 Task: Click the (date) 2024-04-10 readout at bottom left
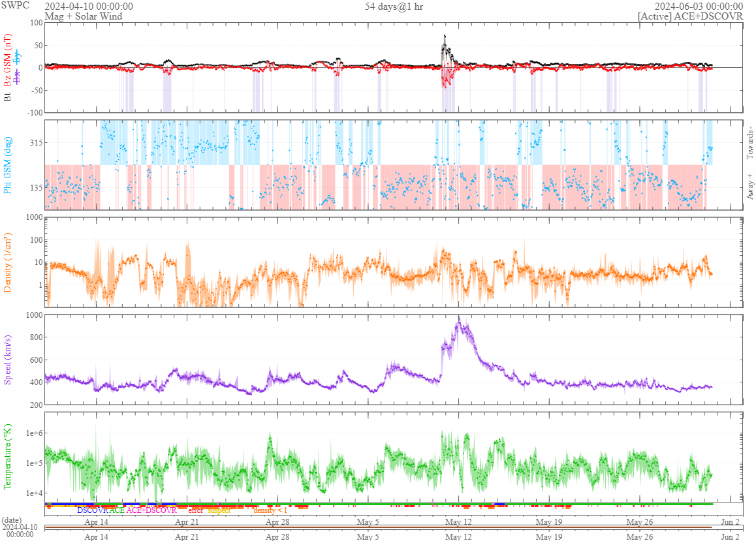pyautogui.click(x=20, y=527)
